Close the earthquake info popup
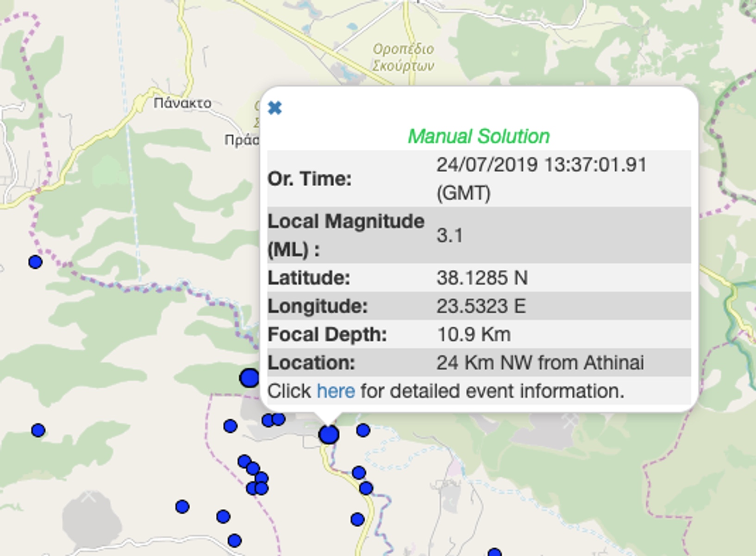Screen dimensions: 756x556 (x=275, y=108)
